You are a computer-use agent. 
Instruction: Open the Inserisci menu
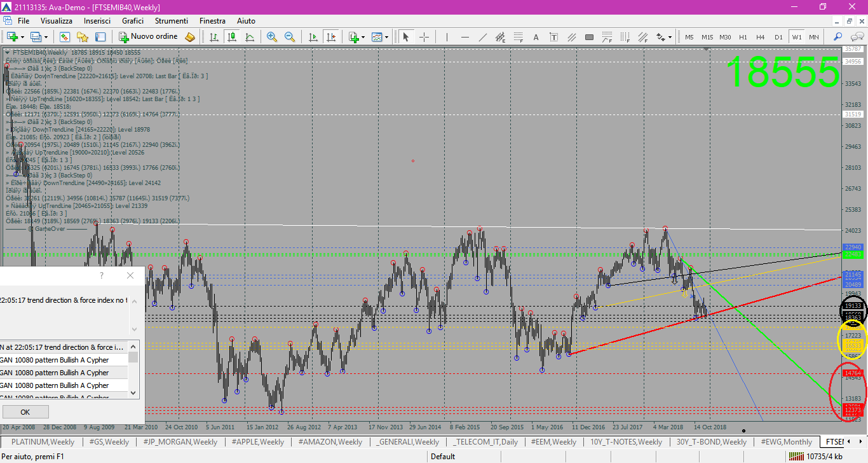pos(97,21)
